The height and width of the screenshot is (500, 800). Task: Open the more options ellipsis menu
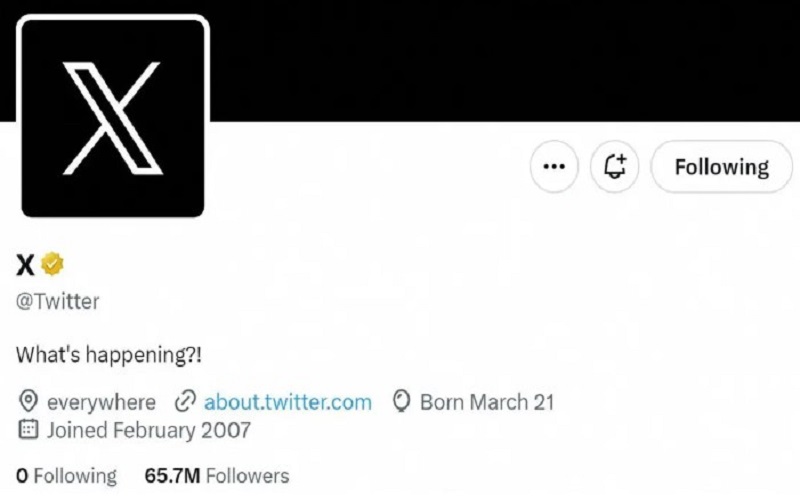pos(553,167)
